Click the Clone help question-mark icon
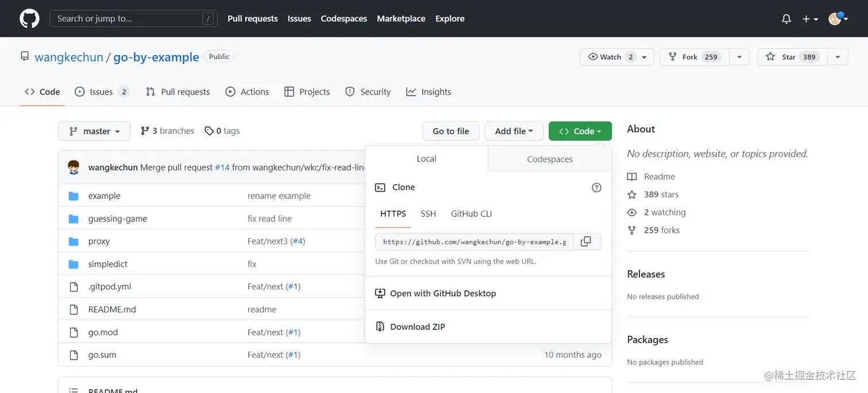This screenshot has height=393, width=868. [596, 188]
